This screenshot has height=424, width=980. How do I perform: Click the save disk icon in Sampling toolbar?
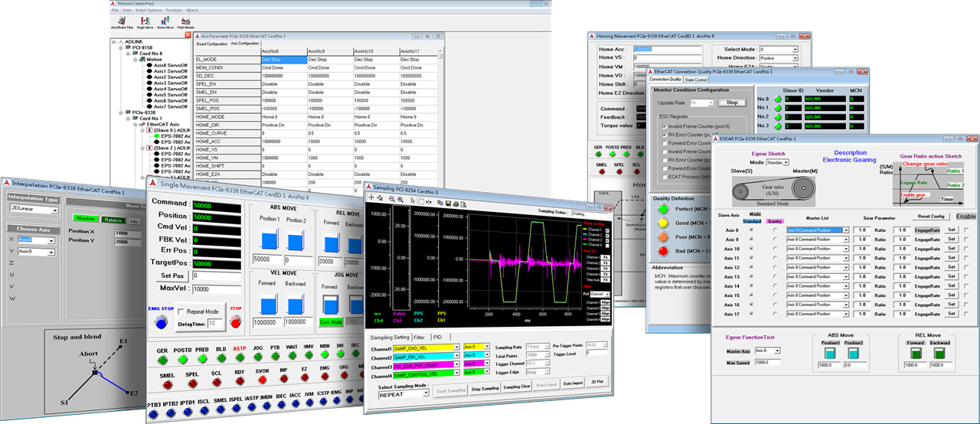tap(447, 203)
